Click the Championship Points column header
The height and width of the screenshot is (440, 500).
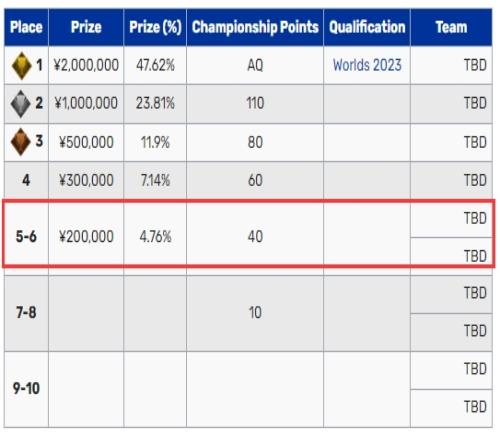[255, 27]
